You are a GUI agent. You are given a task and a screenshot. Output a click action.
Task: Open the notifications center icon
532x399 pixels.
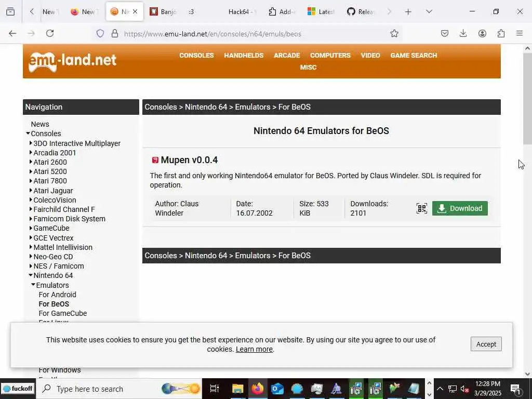(x=515, y=389)
